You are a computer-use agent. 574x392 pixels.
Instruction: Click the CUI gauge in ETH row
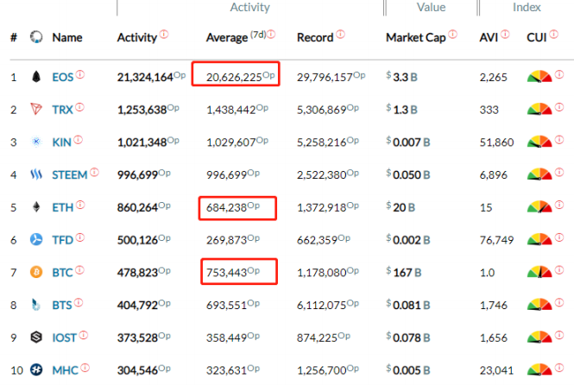pos(539,207)
